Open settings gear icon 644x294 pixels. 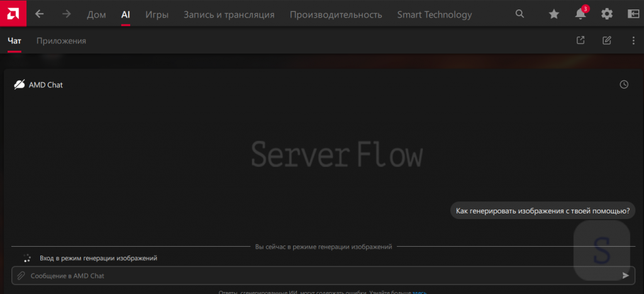click(x=607, y=14)
